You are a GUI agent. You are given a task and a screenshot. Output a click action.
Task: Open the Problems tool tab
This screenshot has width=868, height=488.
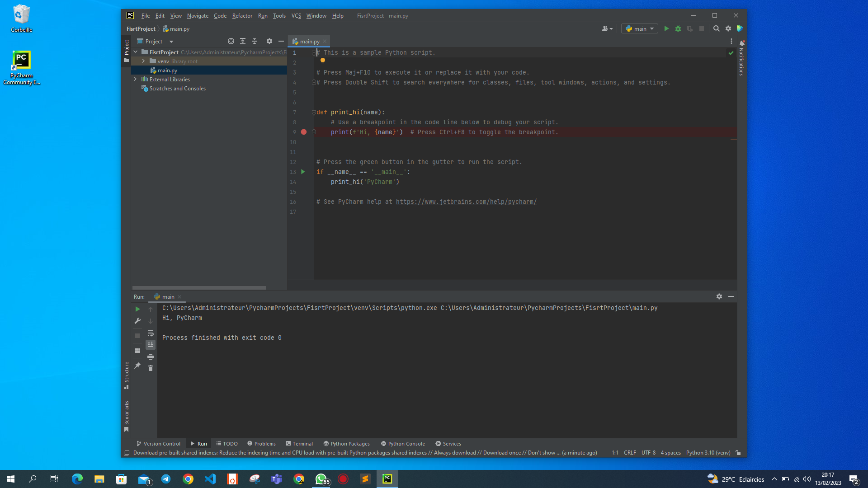pyautogui.click(x=261, y=444)
